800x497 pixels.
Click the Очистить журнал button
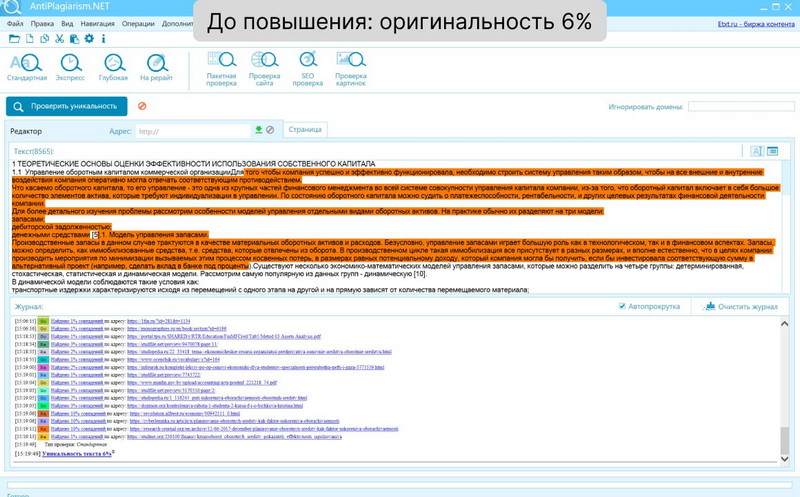click(x=740, y=306)
